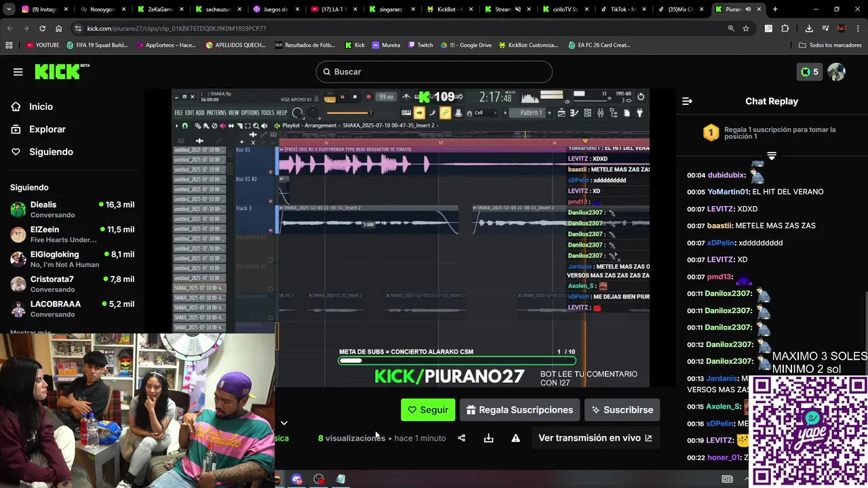Viewport: 868px width, 488px height.
Task: Click the download clip icon
Action: click(x=488, y=439)
